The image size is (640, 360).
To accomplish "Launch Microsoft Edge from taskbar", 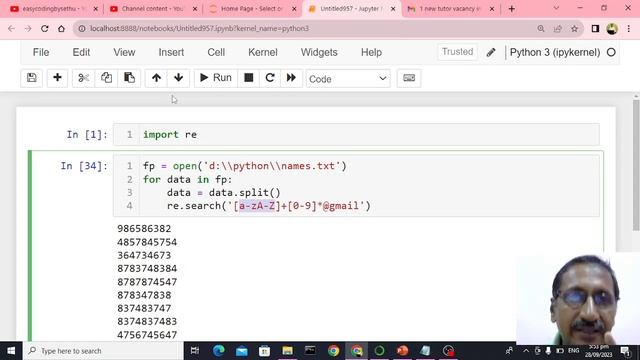I will pyautogui.click(x=219, y=351).
